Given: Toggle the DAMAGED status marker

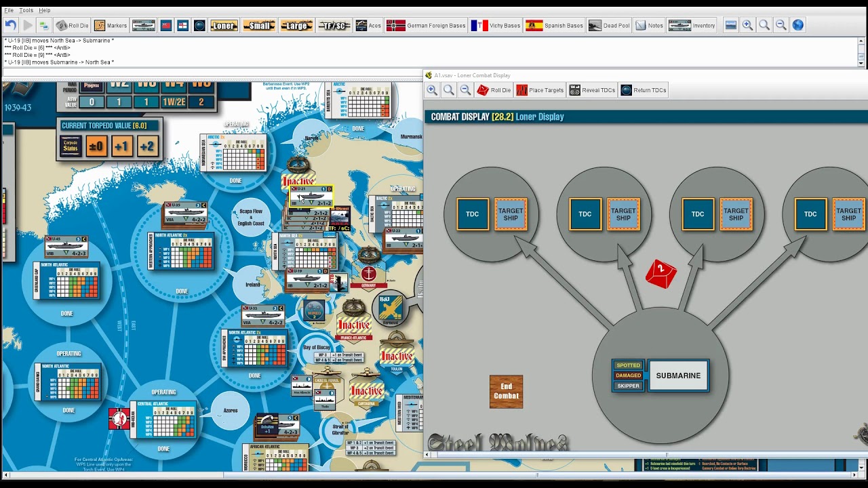Looking at the screenshot, I should coord(628,375).
